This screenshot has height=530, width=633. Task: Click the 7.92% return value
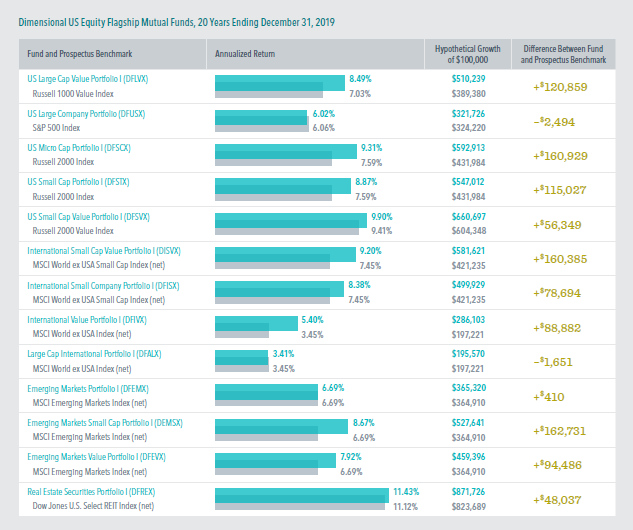(351, 457)
